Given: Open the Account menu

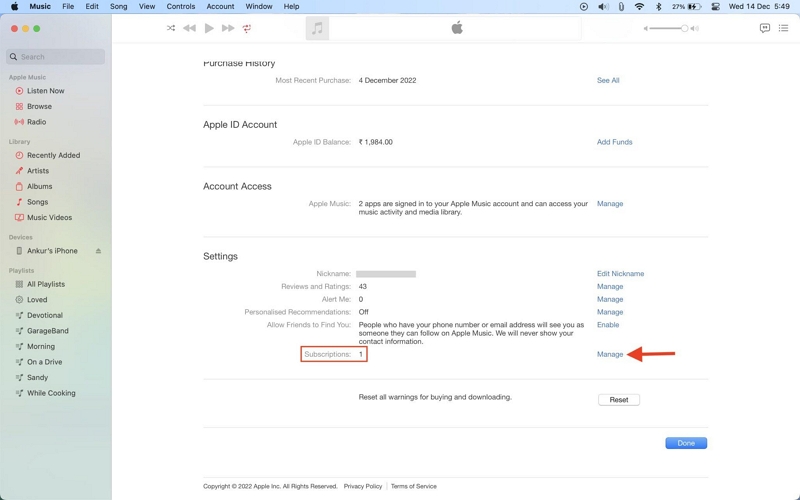Looking at the screenshot, I should 220,7.
